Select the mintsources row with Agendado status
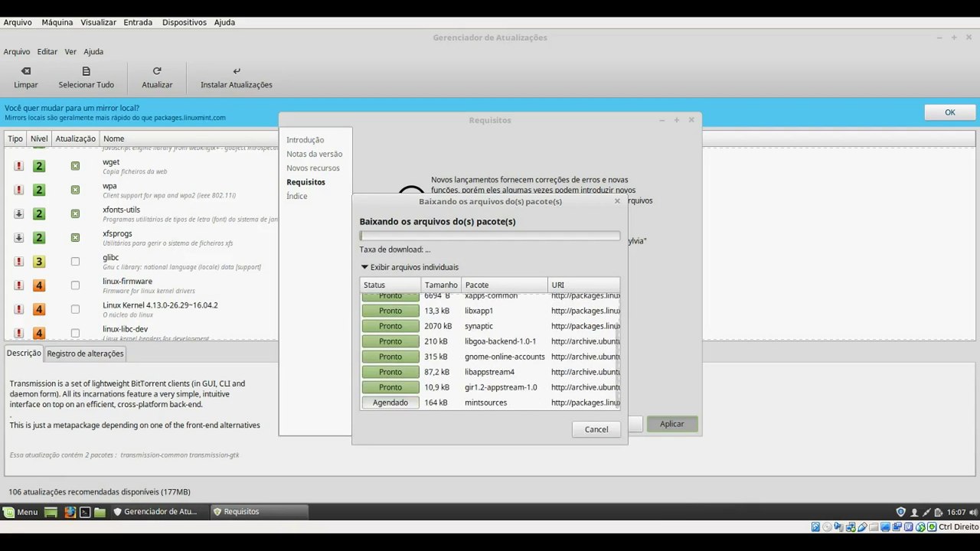The height and width of the screenshot is (551, 980). [490, 403]
